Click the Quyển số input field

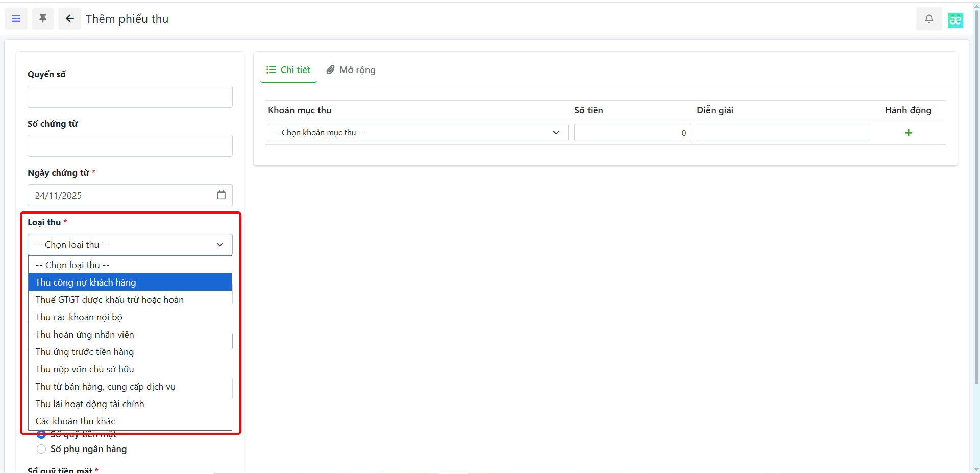130,97
